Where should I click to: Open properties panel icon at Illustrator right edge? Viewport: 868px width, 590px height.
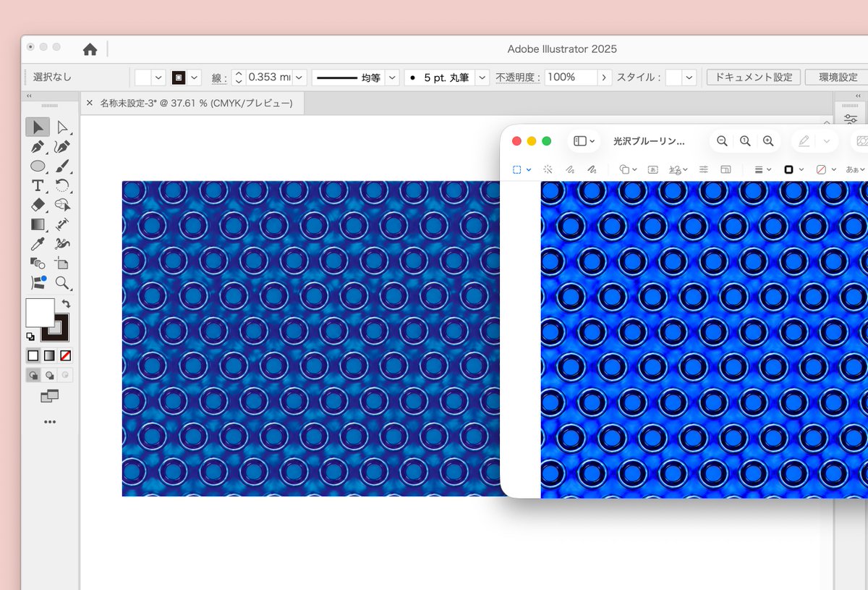tap(851, 120)
